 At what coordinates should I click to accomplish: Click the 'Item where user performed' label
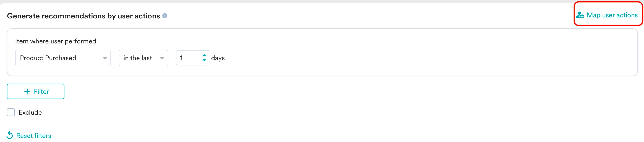(x=55, y=41)
